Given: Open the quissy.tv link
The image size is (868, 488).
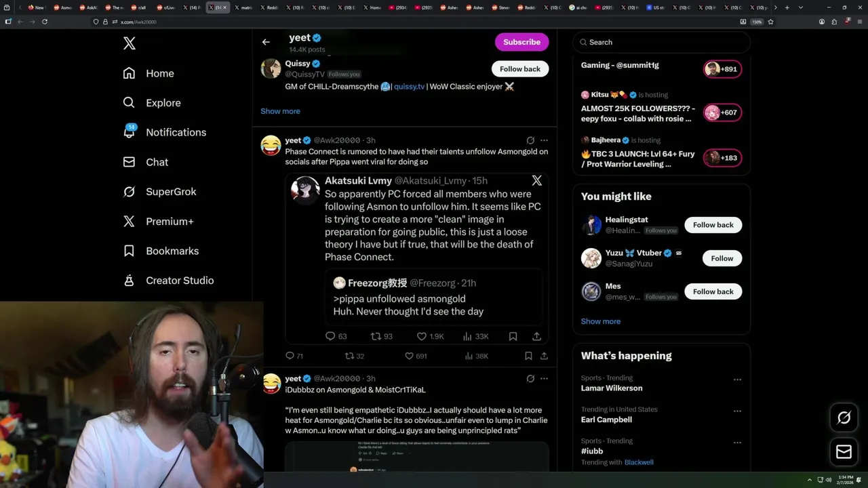Looking at the screenshot, I should (409, 87).
